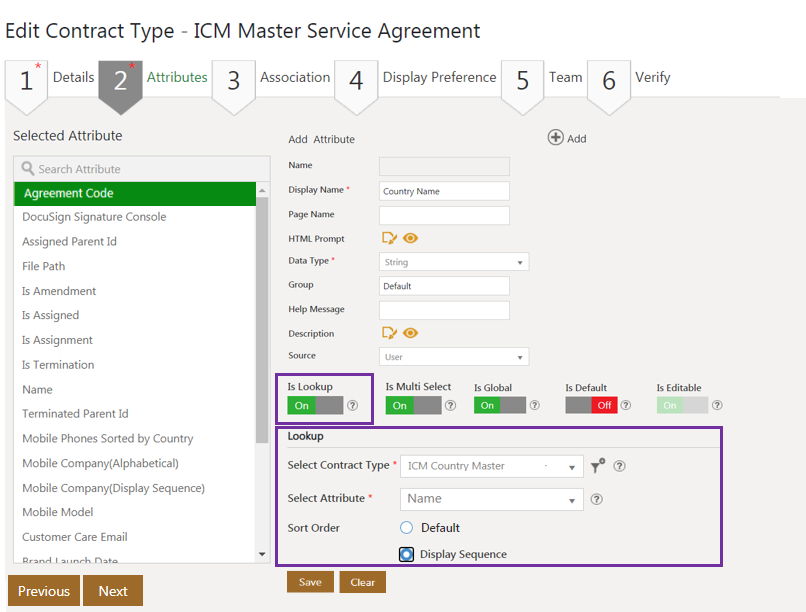Click help icon beside Select Attribute dropdown
806x612 pixels.
(x=597, y=499)
